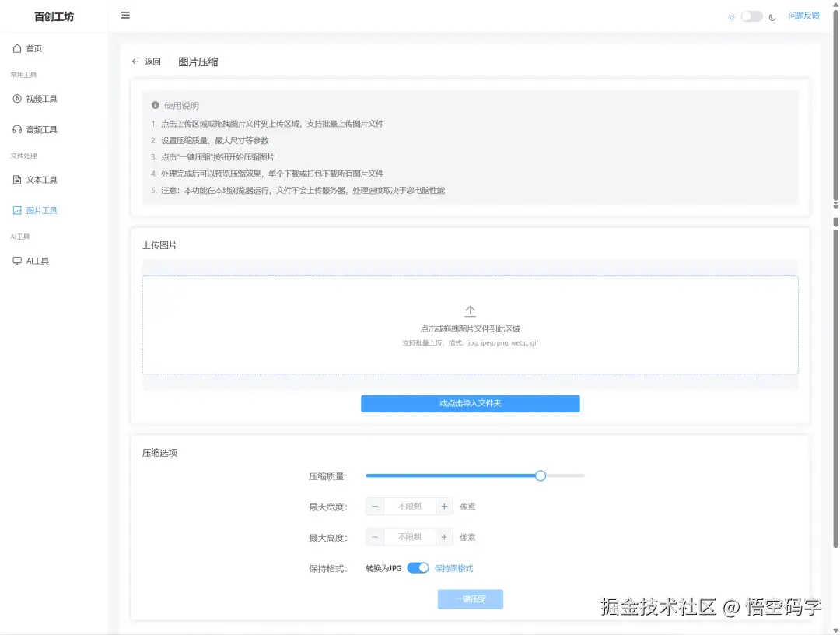840x635 pixels.
Task: Click the 首页 home icon
Action: [x=18, y=47]
